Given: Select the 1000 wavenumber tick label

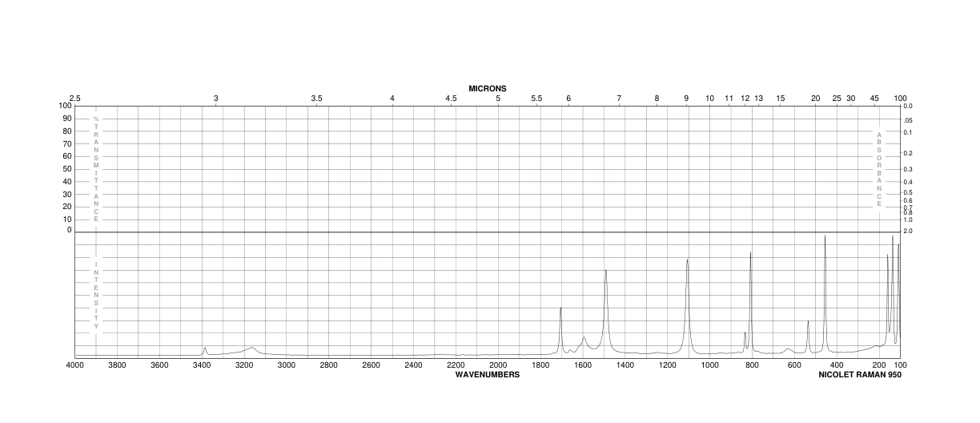Looking at the screenshot, I should pyautogui.click(x=709, y=365).
